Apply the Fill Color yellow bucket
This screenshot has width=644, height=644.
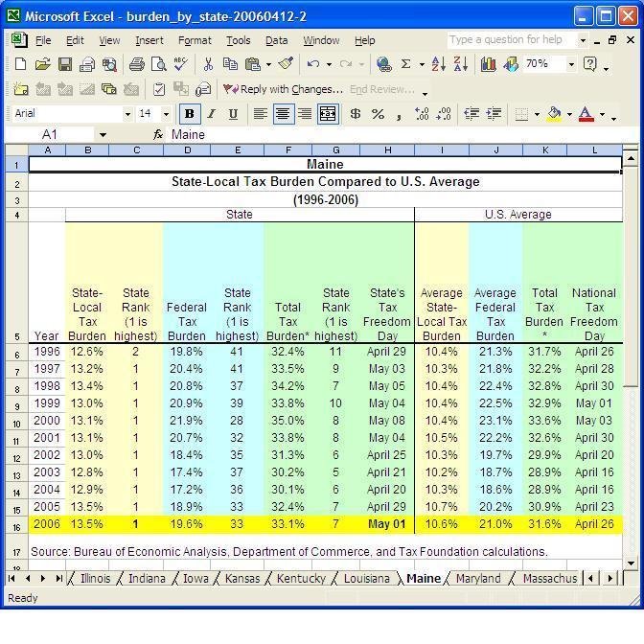[554, 114]
